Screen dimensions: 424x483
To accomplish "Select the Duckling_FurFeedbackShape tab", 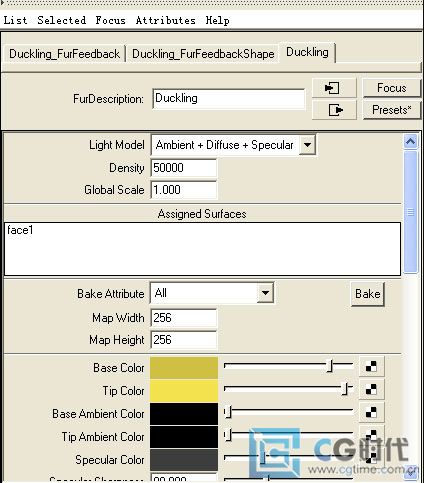I will (203, 54).
